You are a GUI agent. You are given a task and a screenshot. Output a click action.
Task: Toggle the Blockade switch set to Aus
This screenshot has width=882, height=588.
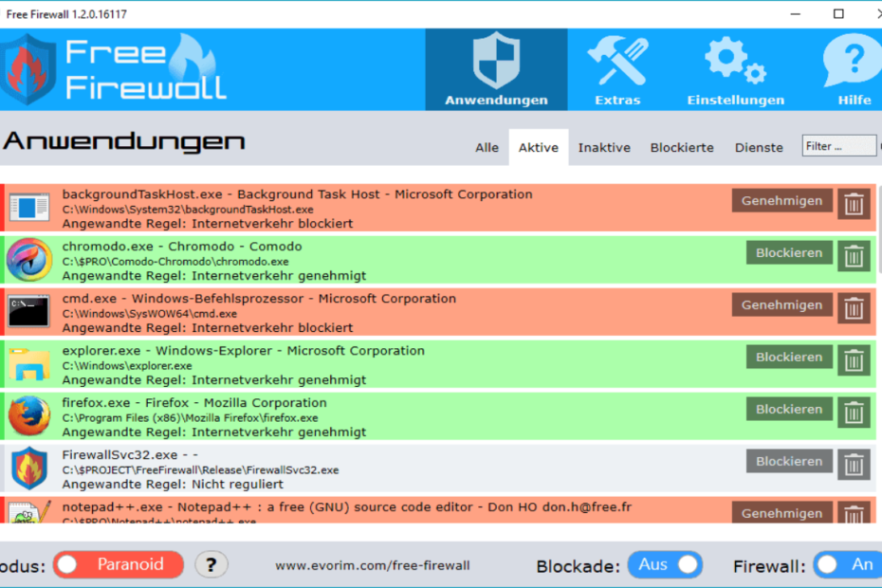click(665, 564)
